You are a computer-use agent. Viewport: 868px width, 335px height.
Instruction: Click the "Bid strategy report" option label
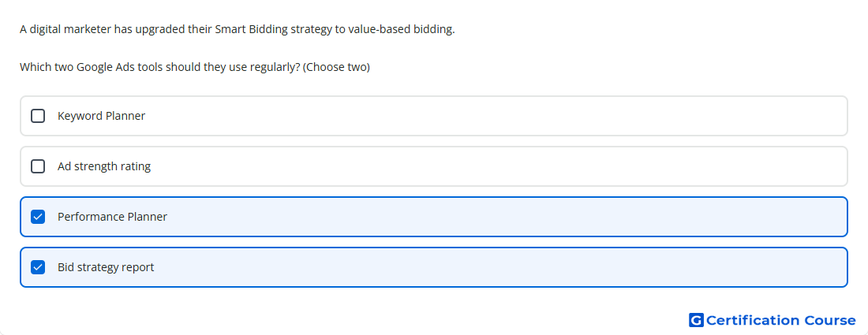click(106, 267)
